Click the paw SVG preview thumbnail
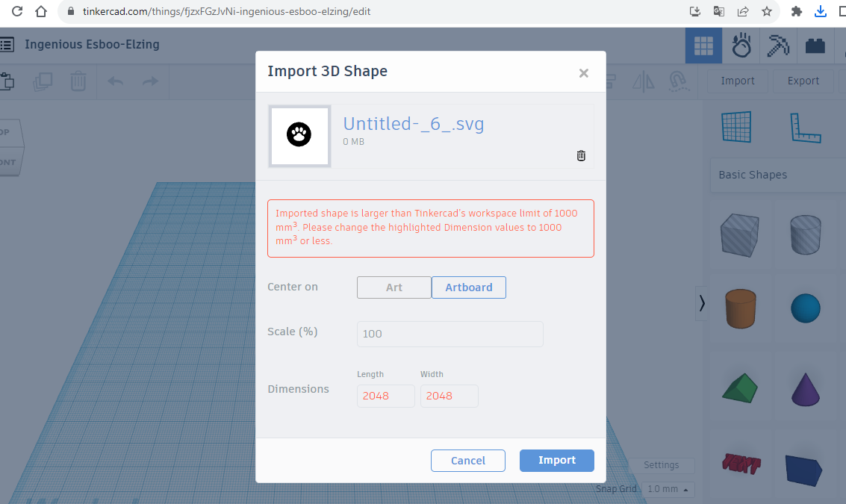 coord(299,135)
